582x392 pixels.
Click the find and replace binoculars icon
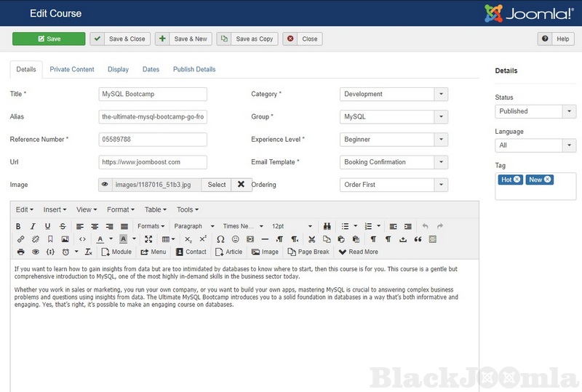point(327,226)
